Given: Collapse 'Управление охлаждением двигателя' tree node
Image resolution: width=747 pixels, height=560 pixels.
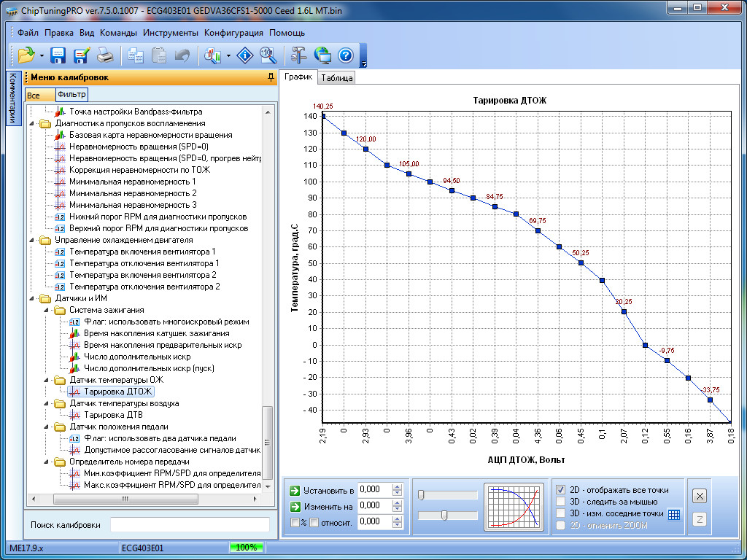Looking at the screenshot, I should (32, 240).
